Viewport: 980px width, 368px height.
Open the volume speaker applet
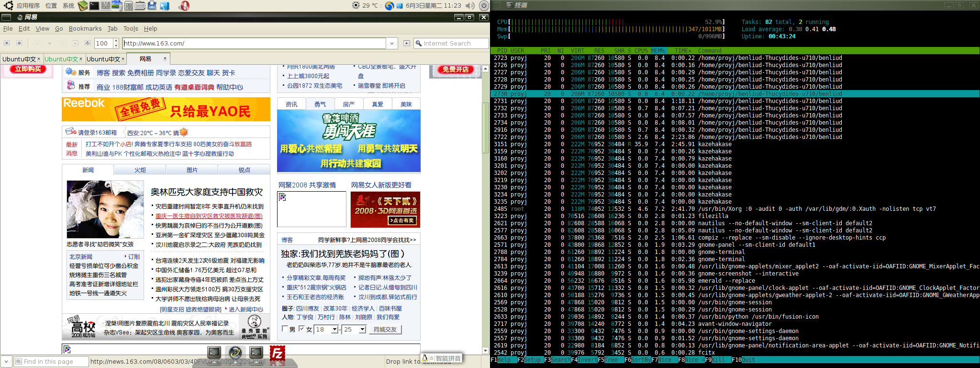(x=470, y=6)
